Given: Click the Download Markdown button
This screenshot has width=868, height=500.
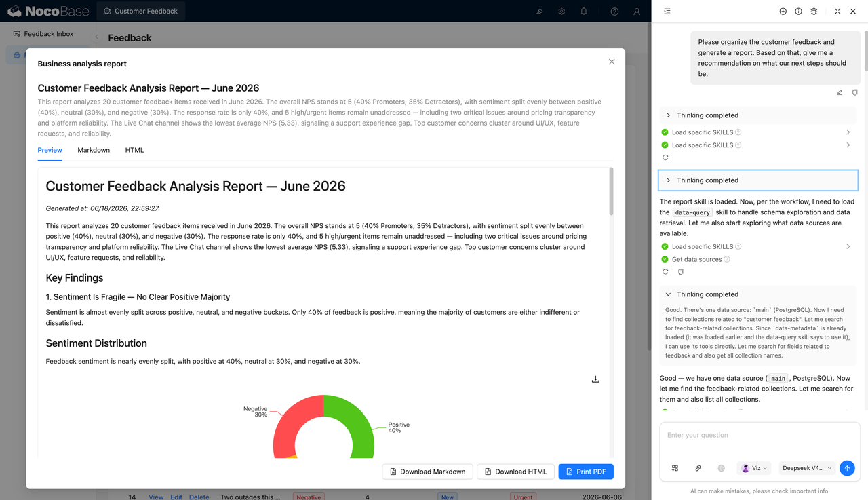Looking at the screenshot, I should coord(427,472).
